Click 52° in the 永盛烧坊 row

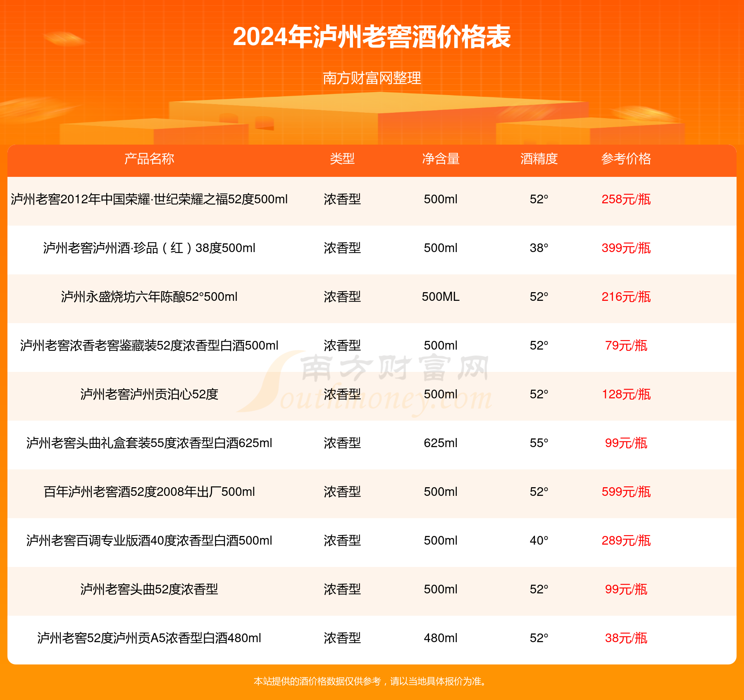click(539, 297)
